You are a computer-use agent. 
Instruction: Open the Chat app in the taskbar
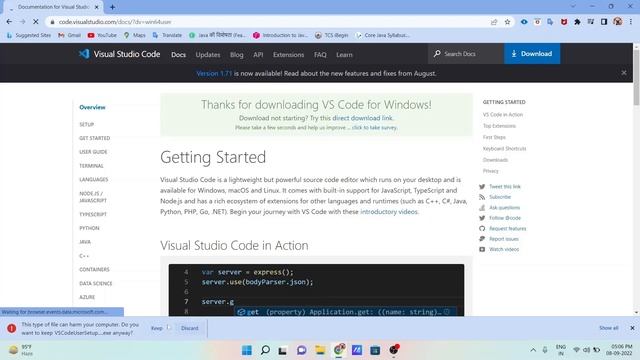[302, 350]
